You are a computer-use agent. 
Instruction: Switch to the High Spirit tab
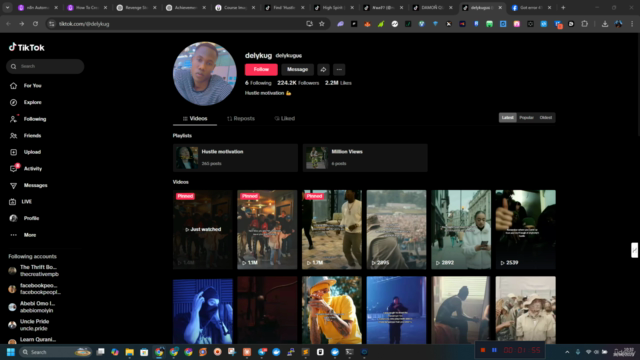(x=334, y=7)
